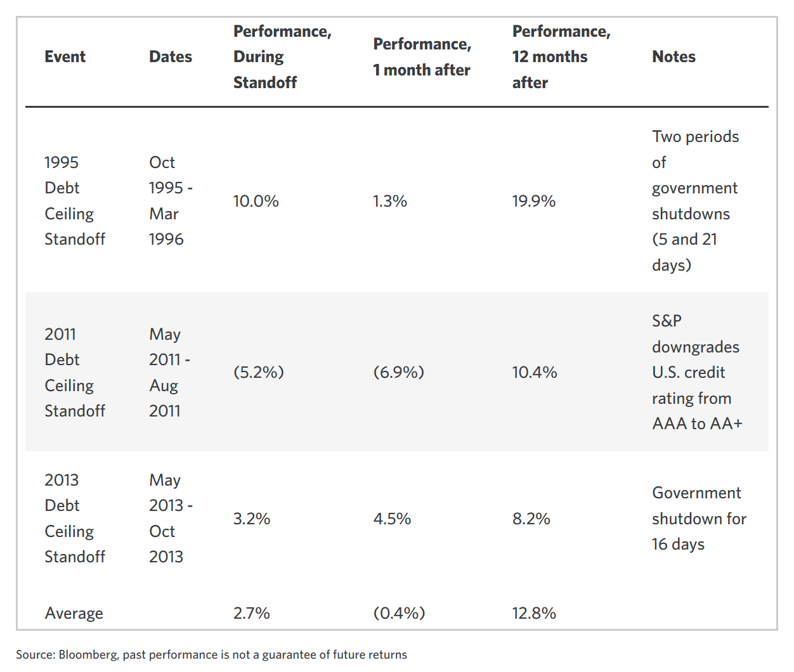The height and width of the screenshot is (672, 794).
Task: Click the Performance, 12 months after header
Action: [561, 57]
